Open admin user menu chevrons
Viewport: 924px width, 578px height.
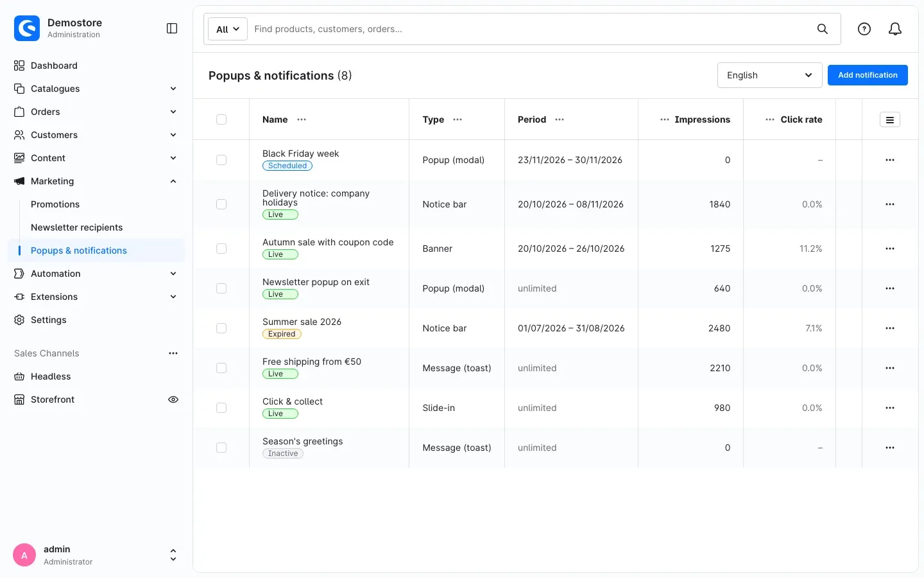(173, 555)
